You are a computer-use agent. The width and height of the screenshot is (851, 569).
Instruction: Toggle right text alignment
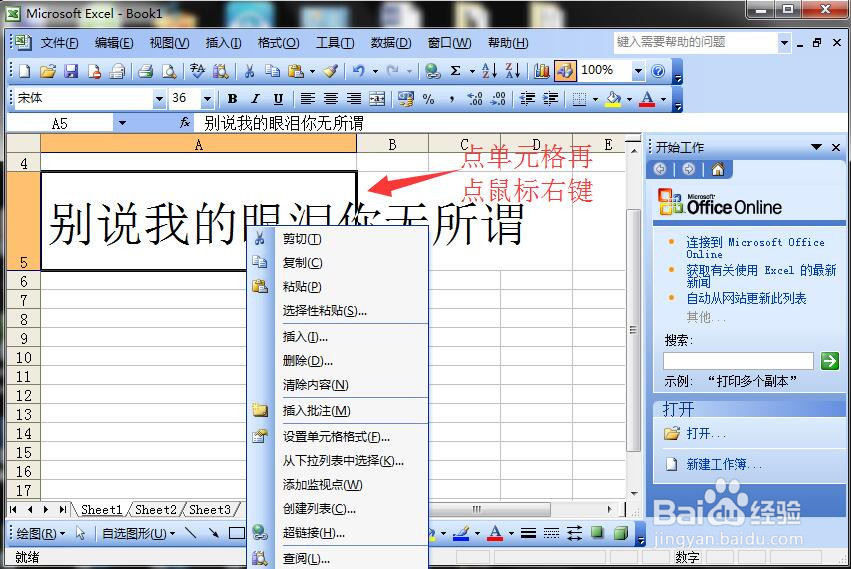pos(354,99)
